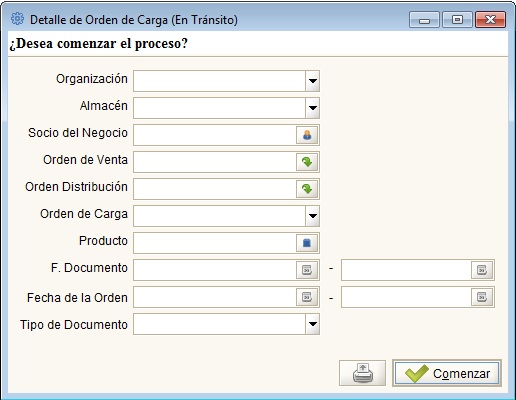Click the Comenzar button
This screenshot has height=400, width=516.
point(447,373)
